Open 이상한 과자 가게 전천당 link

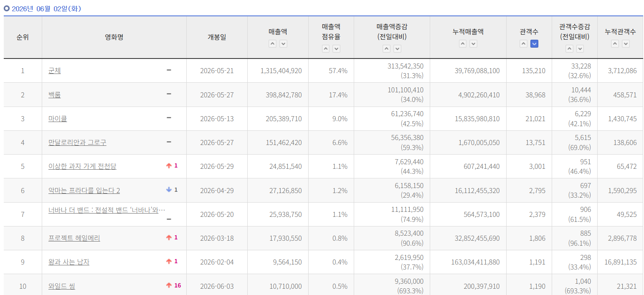[x=82, y=166]
